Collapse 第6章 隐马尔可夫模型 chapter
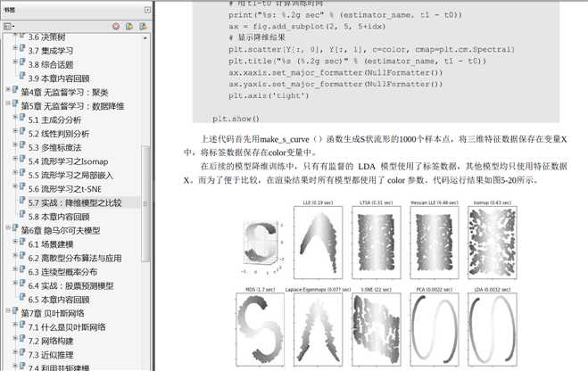Screen dimensions: 588x371 [x=8, y=227]
